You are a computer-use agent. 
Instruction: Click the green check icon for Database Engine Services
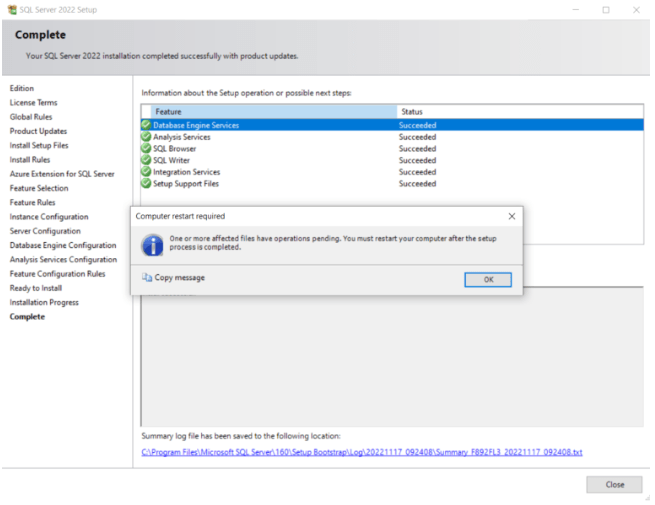pyautogui.click(x=146, y=125)
